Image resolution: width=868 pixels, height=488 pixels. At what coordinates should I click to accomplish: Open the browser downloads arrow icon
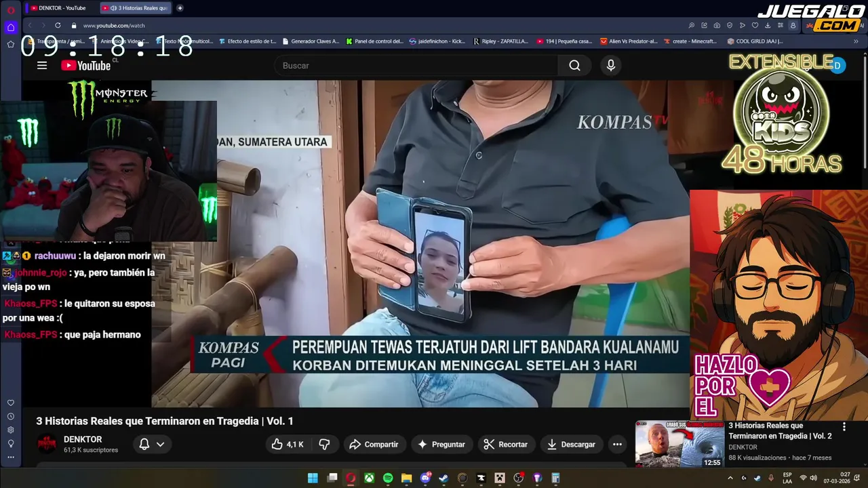(x=768, y=25)
